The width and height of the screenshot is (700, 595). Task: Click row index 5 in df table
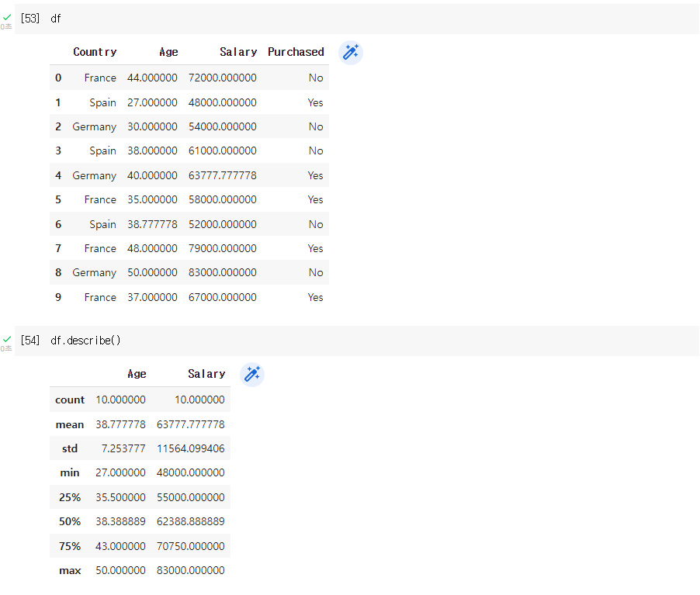[58, 200]
